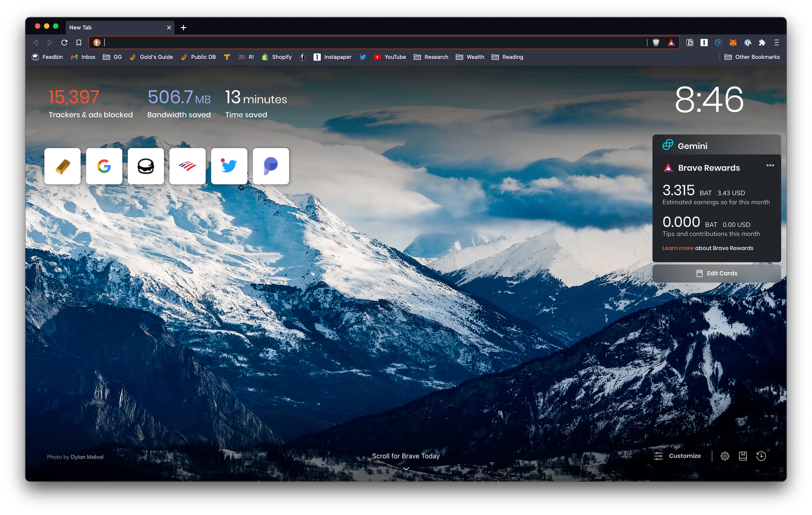812x515 pixels.
Task: Follow the Learn more Brave Rewards link
Action: pos(678,248)
